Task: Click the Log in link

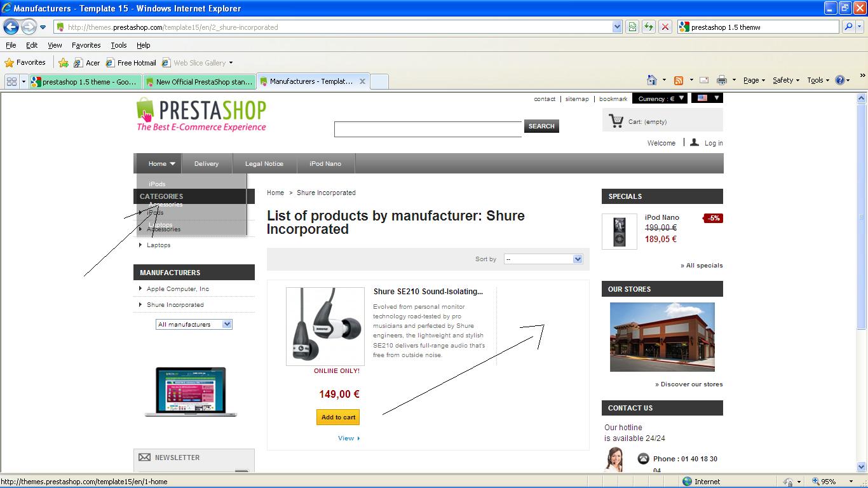Action: [714, 143]
